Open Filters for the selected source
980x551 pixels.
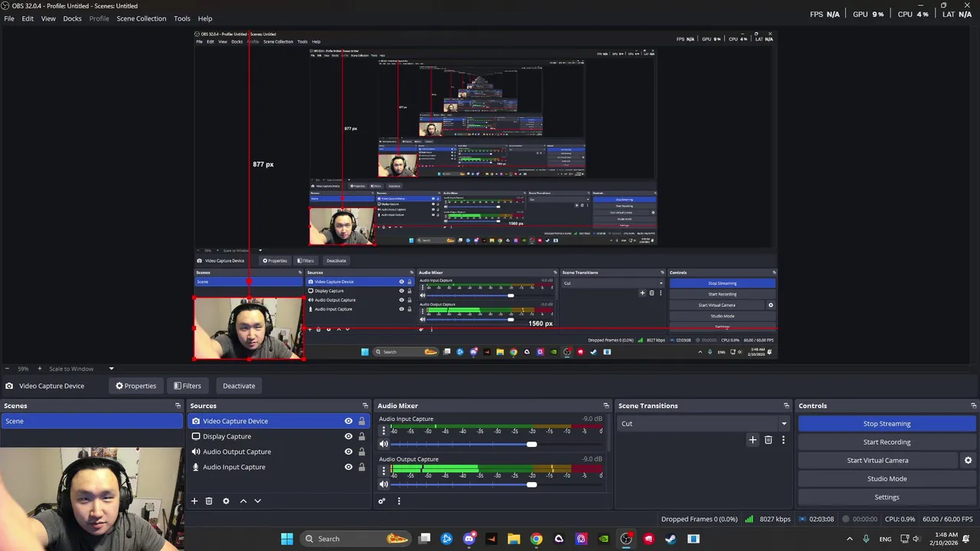187,386
